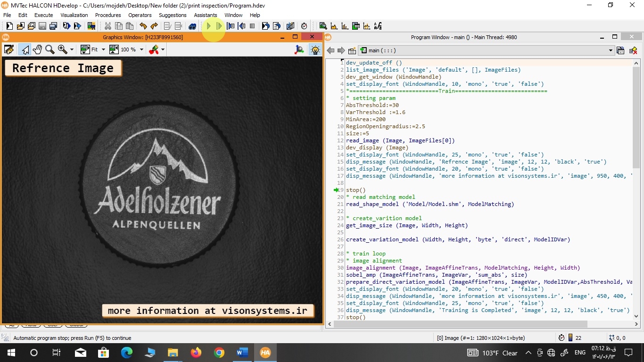The width and height of the screenshot is (644, 362).
Task: Click the New Program toolbar icon
Action: [x=9, y=26]
